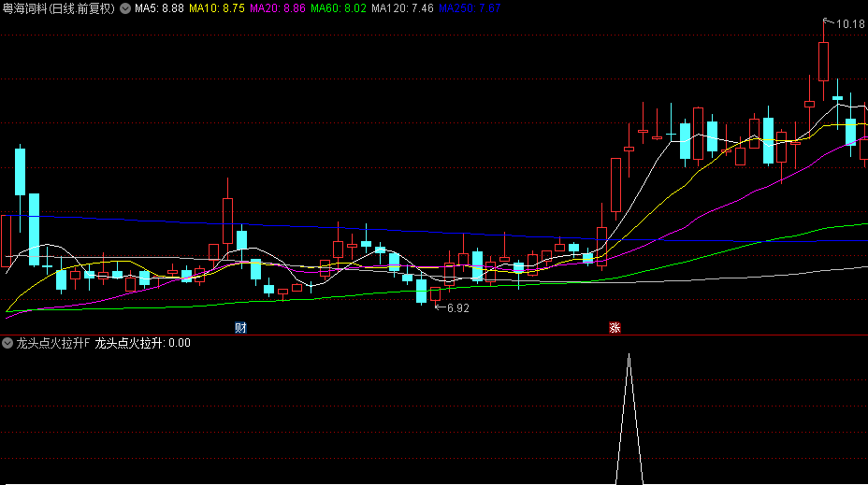Viewport: 868px width, 485px height.
Task: Click the highest red candlestick near 10.18
Action: coord(823,61)
